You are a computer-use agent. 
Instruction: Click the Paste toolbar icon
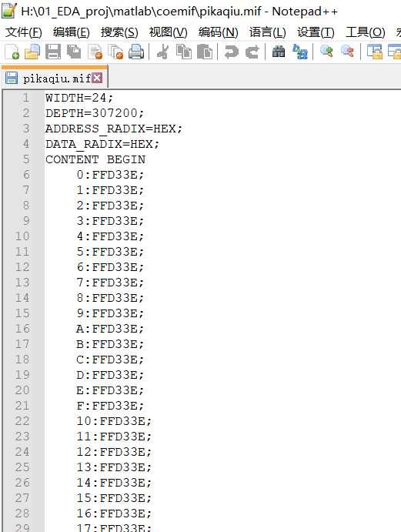(205, 52)
